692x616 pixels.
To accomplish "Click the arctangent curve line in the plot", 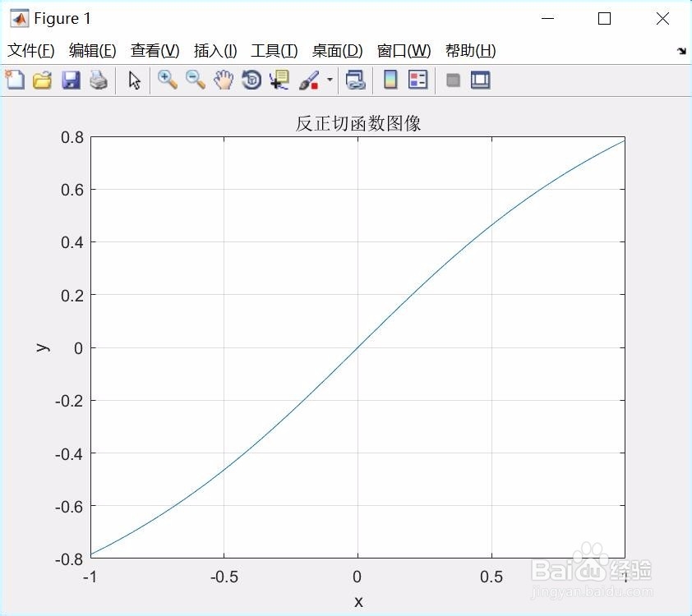I will coord(358,347).
